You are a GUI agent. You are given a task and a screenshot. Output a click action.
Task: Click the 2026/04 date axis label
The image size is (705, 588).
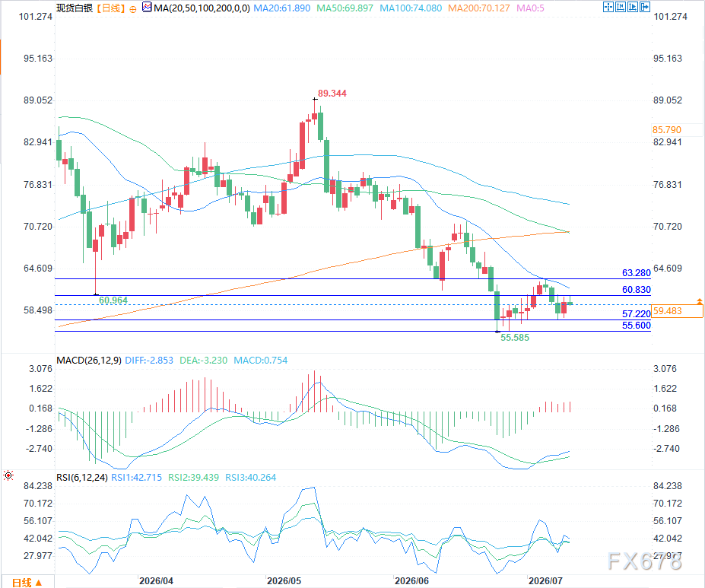point(156,581)
